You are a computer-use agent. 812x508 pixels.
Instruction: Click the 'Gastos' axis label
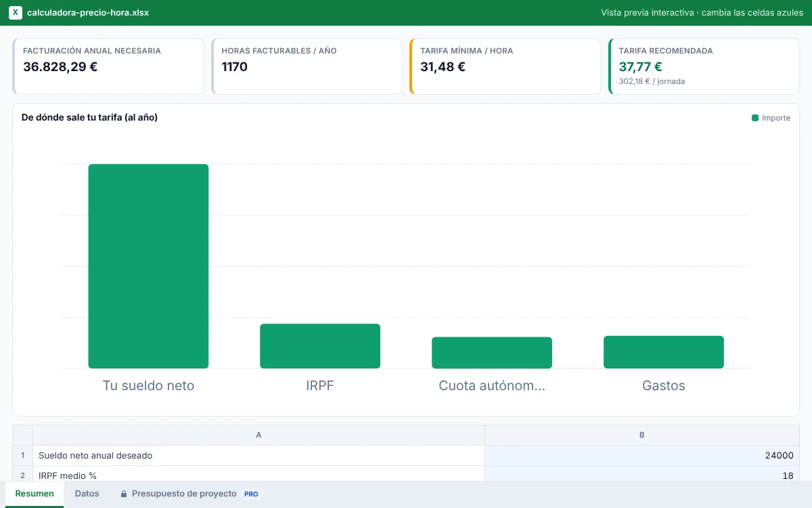tap(664, 385)
